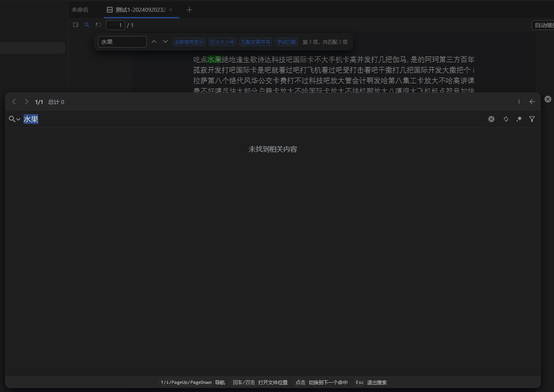Open a new tab with plus button
Image resolution: width=554 pixels, height=392 pixels.
point(189,10)
